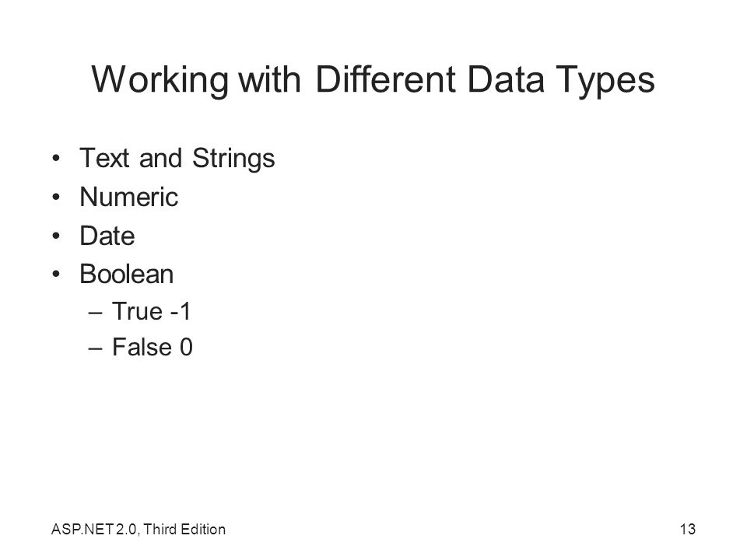This screenshot has width=747, height=560.
Task: Click the slide title 'Working with Different Data Types'
Action: coord(373,80)
